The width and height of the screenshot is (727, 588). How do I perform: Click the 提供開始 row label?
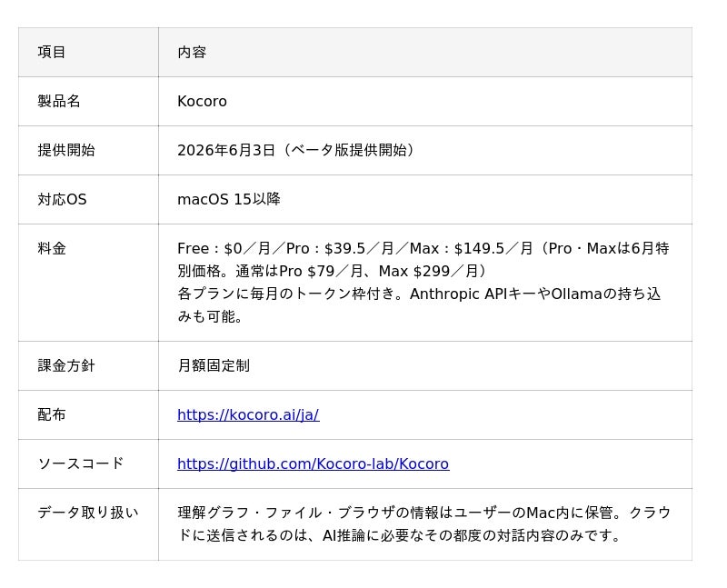coord(66,150)
